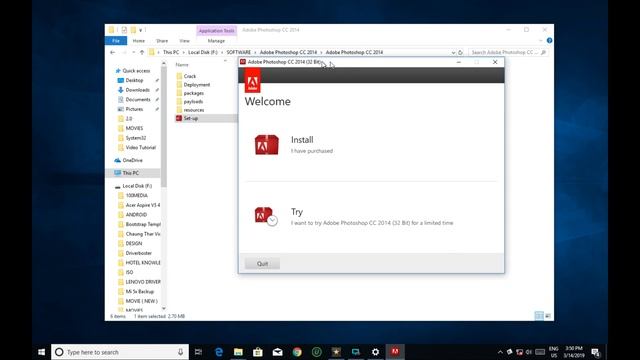Viewport: 640px width, 360px height.
Task: Select OneDrive in navigation pane
Action: (x=132, y=160)
